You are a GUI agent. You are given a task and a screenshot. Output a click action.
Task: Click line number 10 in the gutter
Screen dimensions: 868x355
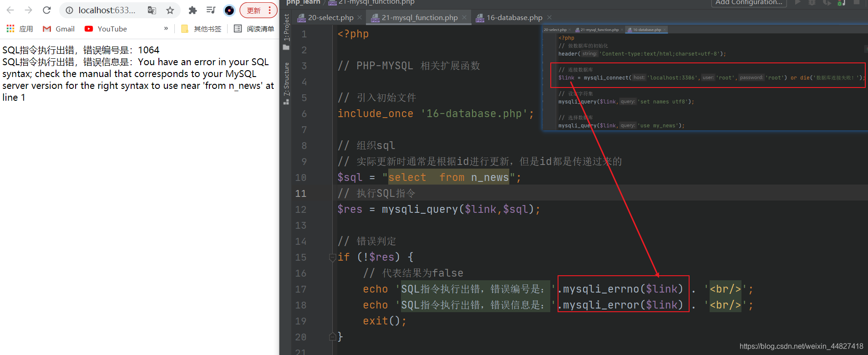coord(301,178)
